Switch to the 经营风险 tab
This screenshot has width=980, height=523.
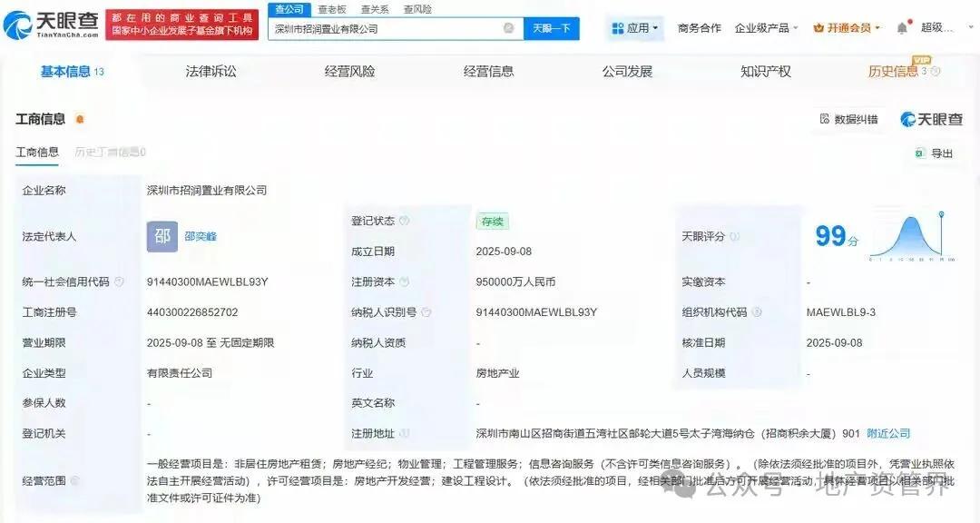pyautogui.click(x=350, y=72)
